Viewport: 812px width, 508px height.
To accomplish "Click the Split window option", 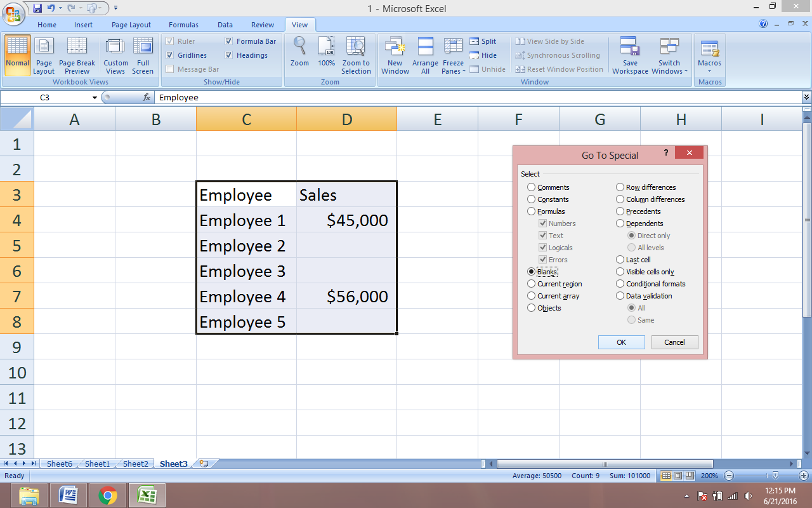I will 483,41.
